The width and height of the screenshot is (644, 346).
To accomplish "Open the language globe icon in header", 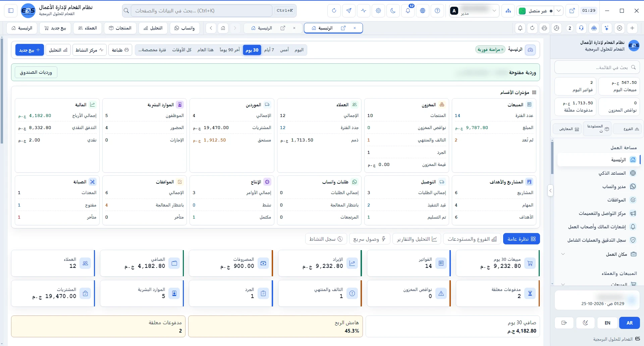I will 423,11.
